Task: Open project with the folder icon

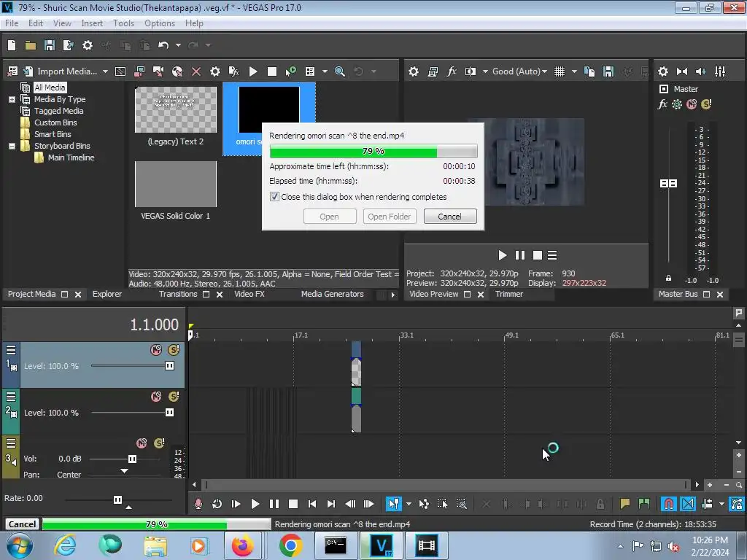Action: 31,45
